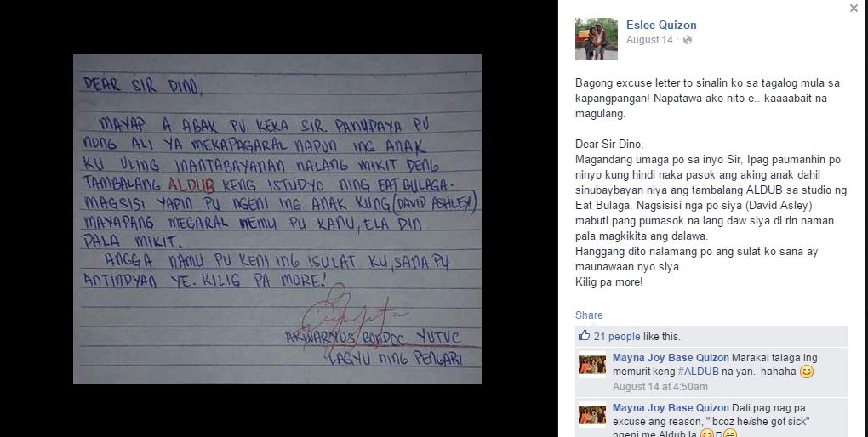Open comment timestamp August 14 at 4:50am

(660, 387)
